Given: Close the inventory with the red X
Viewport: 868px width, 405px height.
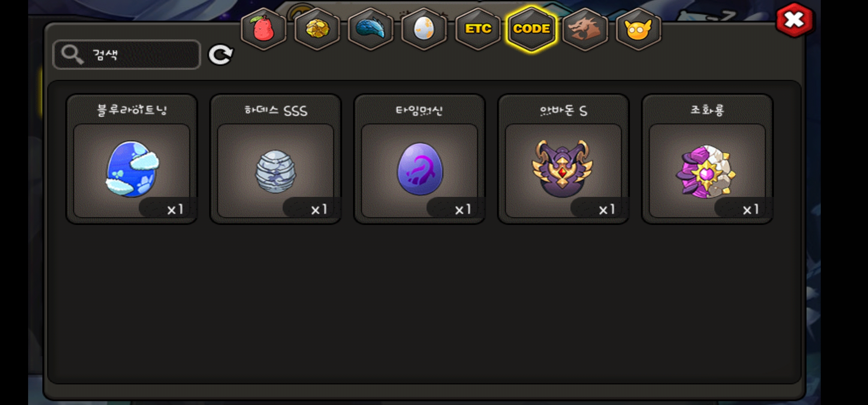Looking at the screenshot, I should 794,20.
